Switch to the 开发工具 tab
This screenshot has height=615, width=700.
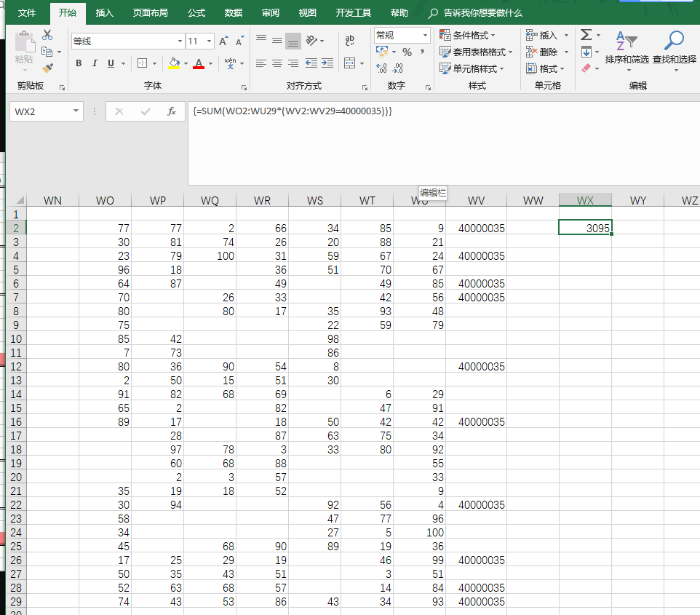pyautogui.click(x=354, y=13)
